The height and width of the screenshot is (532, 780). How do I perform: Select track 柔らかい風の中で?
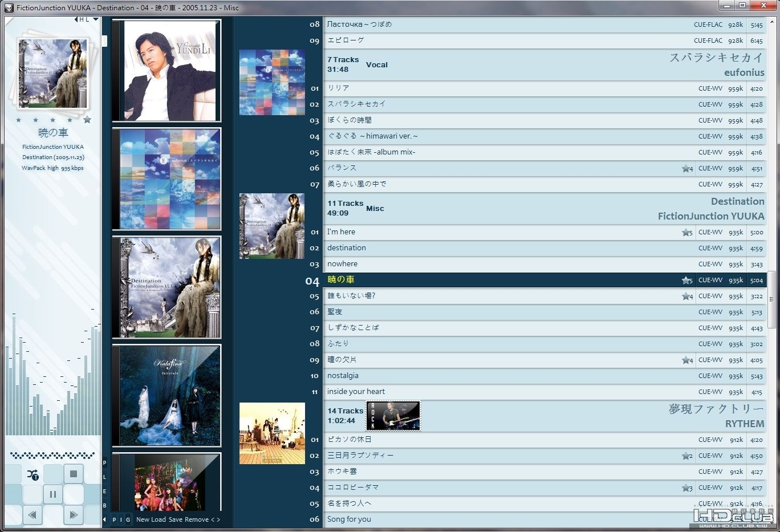[544, 184]
